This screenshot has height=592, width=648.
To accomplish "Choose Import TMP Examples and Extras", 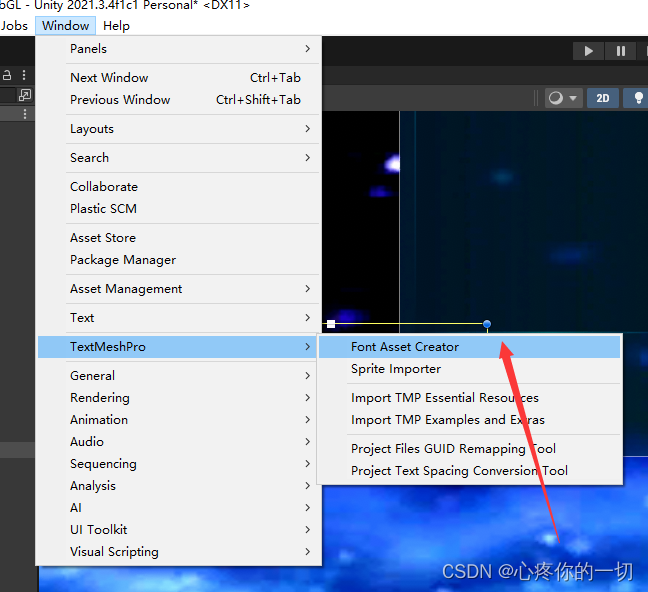I will pos(469,420).
